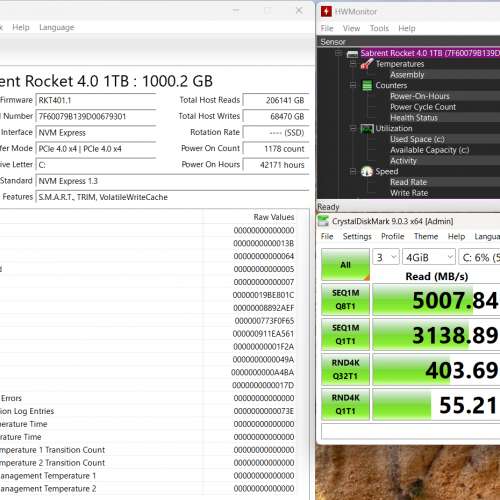
Task: Open the Help menu in HWMonitor
Action: coord(407,28)
